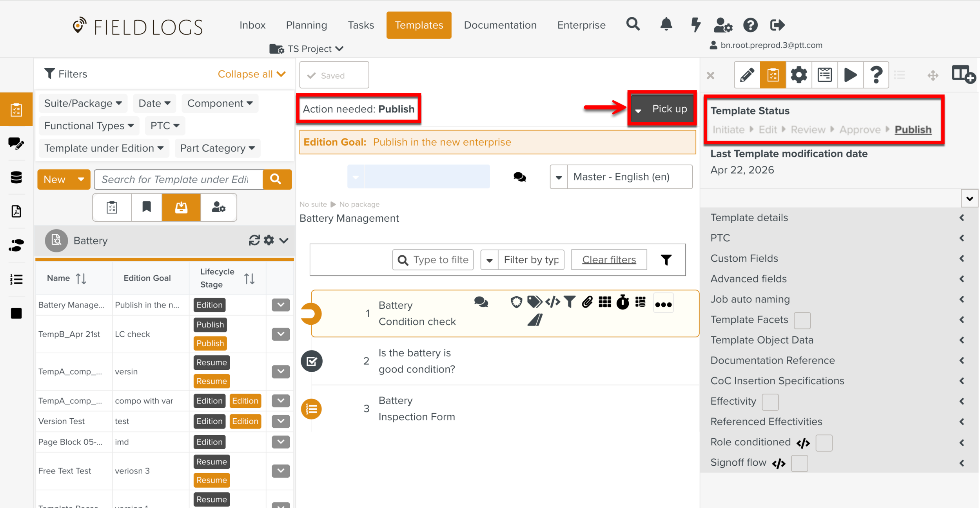Viewport: 980px width, 508px height.
Task: Toggle the Effectivity checkbox
Action: (x=770, y=402)
